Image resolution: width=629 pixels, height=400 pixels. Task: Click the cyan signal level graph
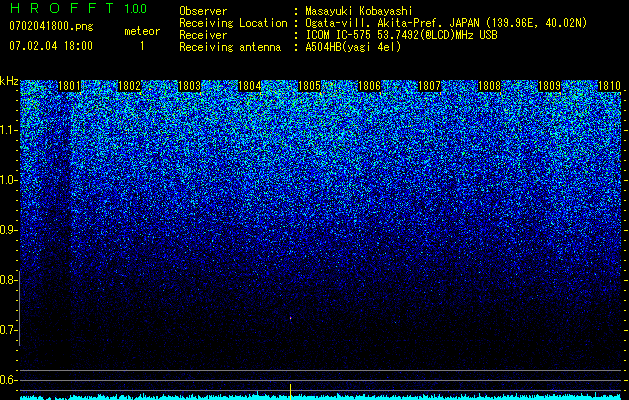321,397
